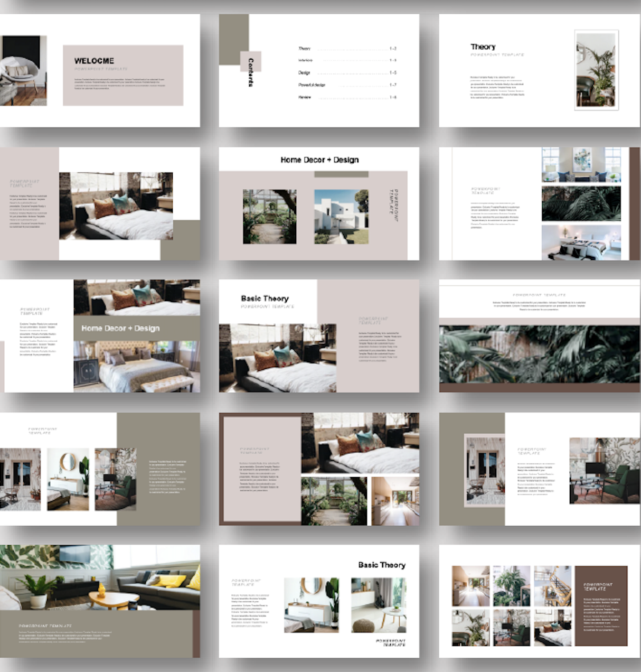Click the Theory heading on the third slide
Screen dimensions: 641x672
pos(483,47)
